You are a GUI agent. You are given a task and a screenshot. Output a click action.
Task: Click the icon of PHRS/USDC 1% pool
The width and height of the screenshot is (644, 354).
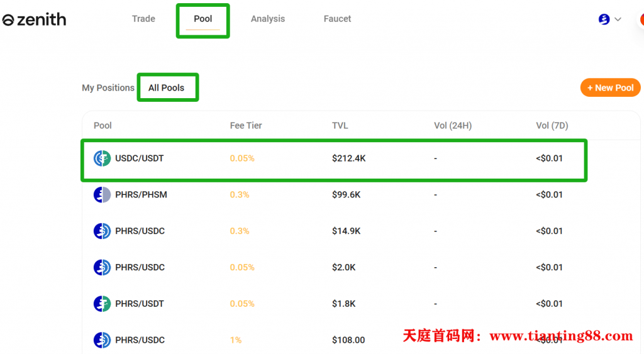coord(102,340)
